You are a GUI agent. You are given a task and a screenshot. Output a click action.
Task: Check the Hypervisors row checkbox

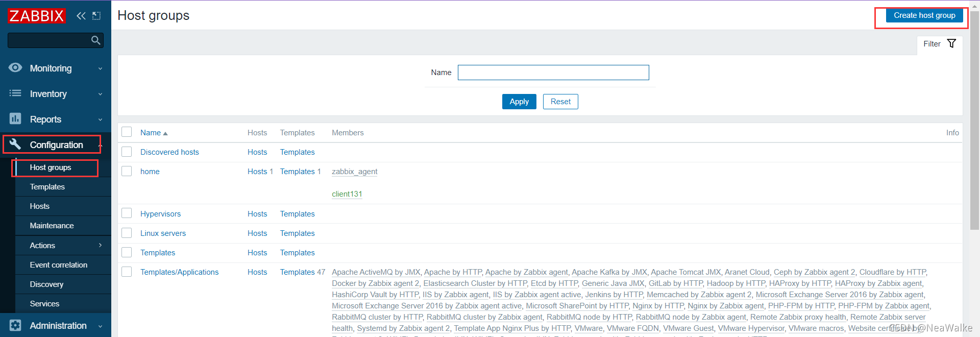click(x=127, y=213)
